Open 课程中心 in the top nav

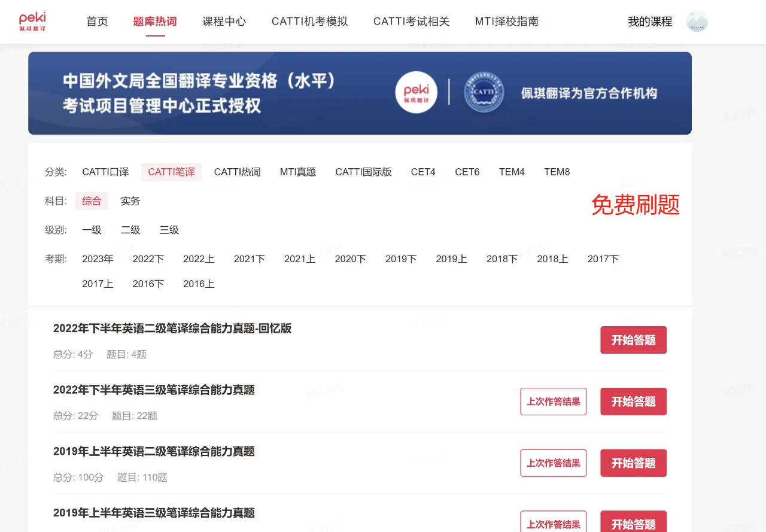pyautogui.click(x=224, y=22)
